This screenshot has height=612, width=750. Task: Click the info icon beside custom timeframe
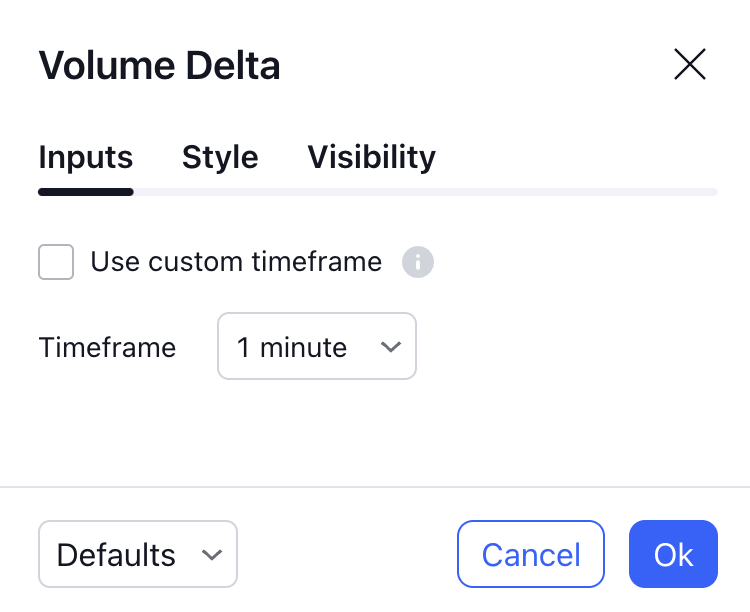(418, 263)
